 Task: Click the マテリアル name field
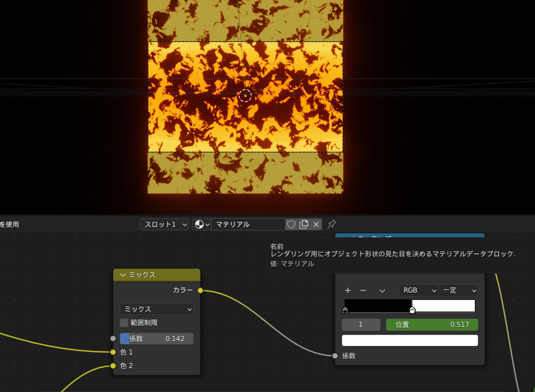tap(247, 224)
